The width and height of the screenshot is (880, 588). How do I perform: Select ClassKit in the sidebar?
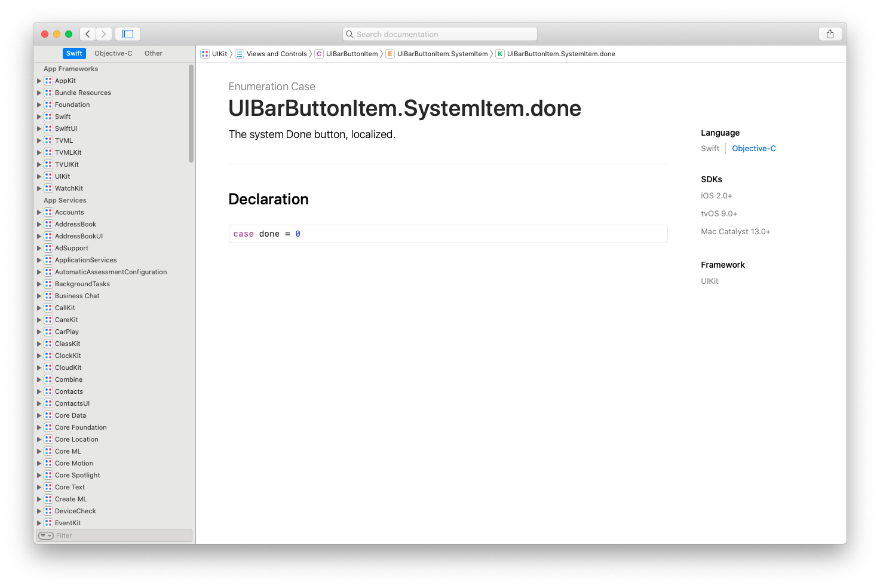(x=68, y=344)
